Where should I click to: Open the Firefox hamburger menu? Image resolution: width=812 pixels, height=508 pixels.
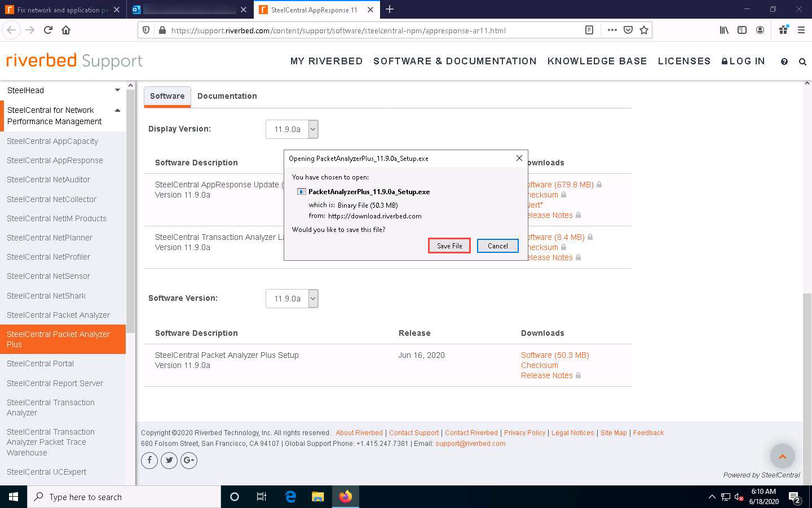click(801, 30)
